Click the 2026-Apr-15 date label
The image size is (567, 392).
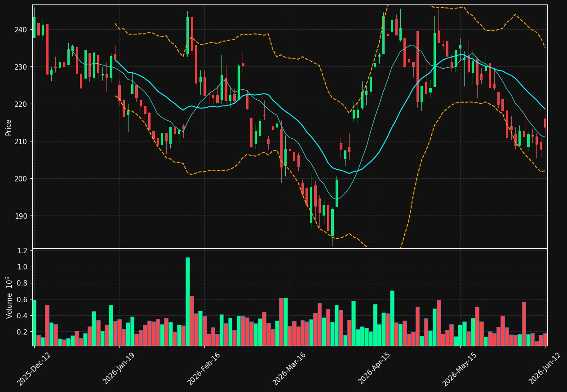tap(375, 369)
